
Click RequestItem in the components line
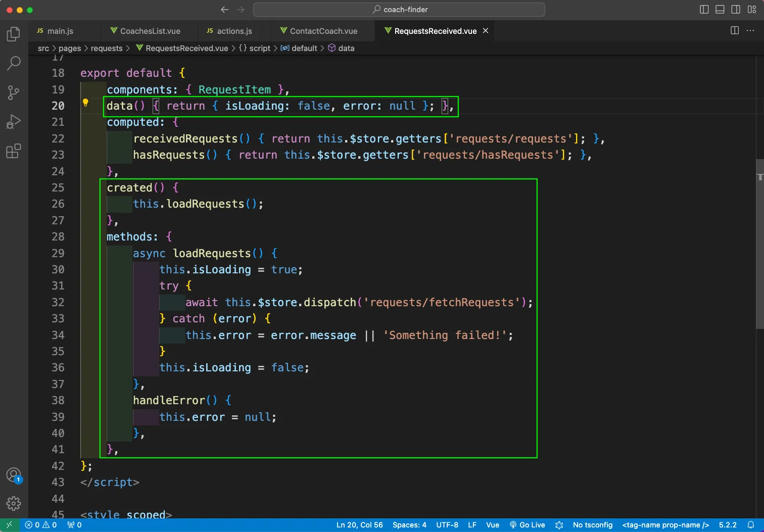point(234,89)
